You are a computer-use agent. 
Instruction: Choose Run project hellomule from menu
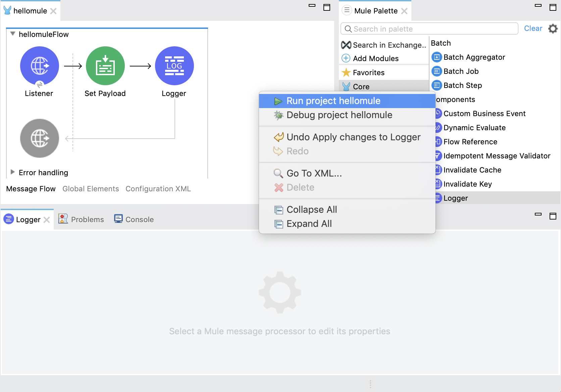pos(333,101)
